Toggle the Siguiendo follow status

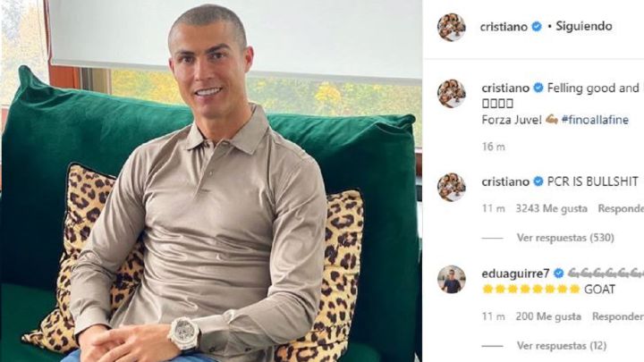pos(583,26)
